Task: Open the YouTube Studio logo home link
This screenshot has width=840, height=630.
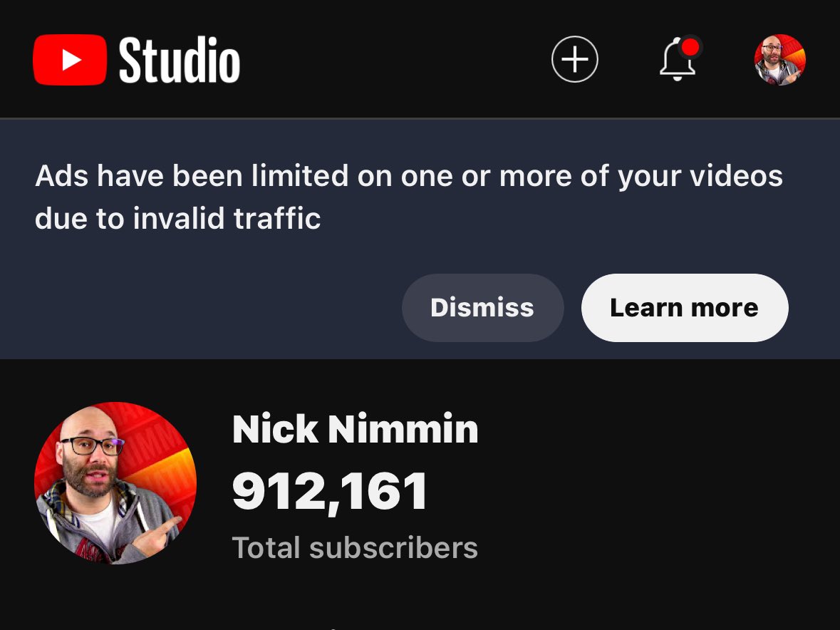Action: (x=137, y=59)
